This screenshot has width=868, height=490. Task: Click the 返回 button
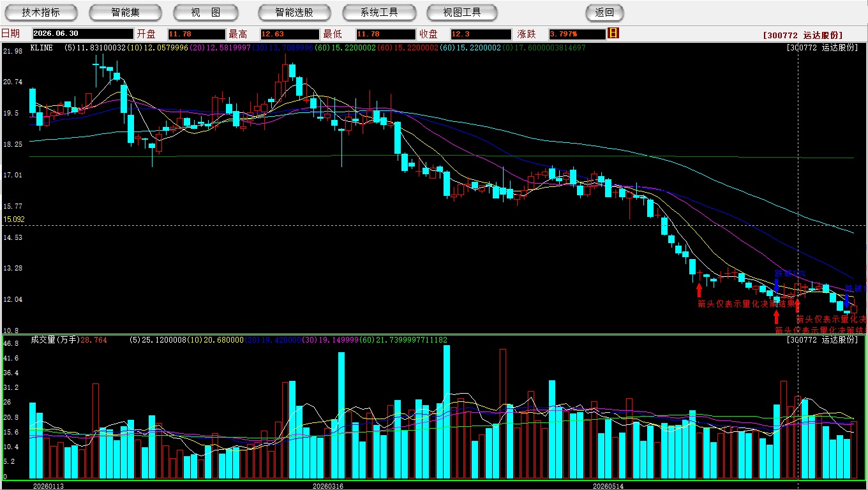pos(604,13)
